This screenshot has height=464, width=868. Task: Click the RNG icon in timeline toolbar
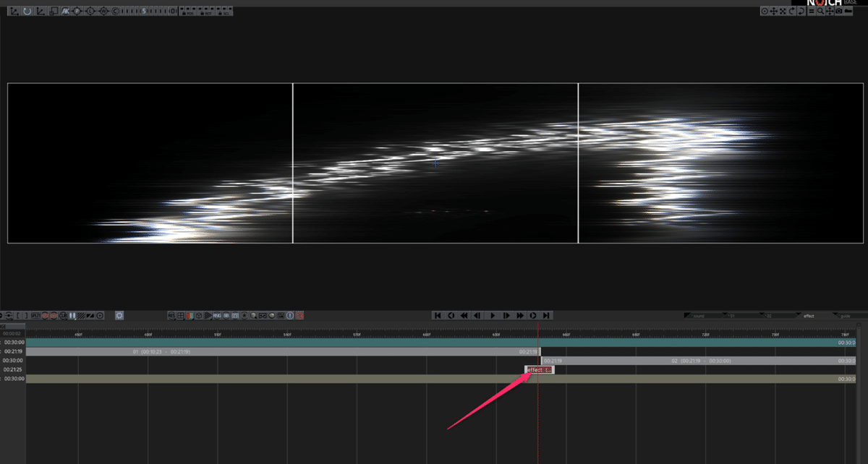click(216, 315)
